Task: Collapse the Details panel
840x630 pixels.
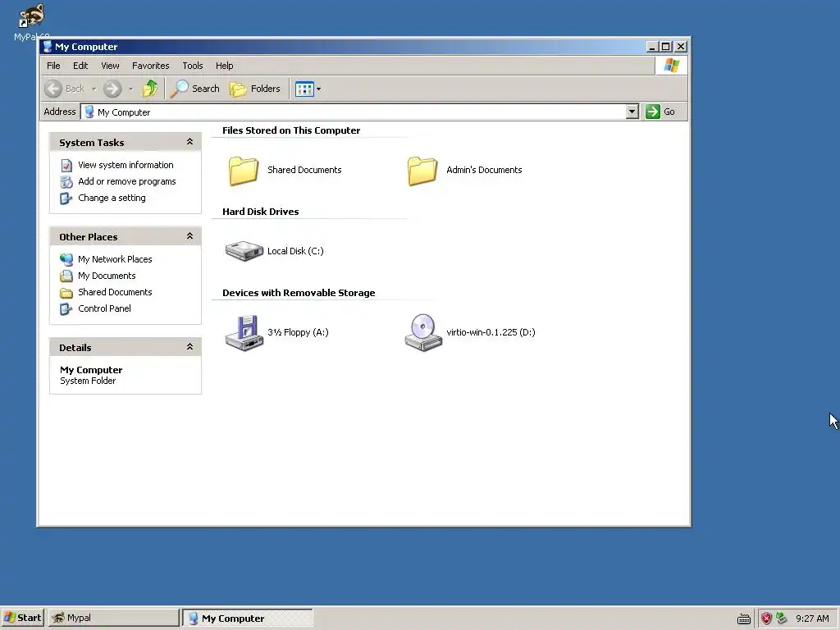Action: (189, 347)
